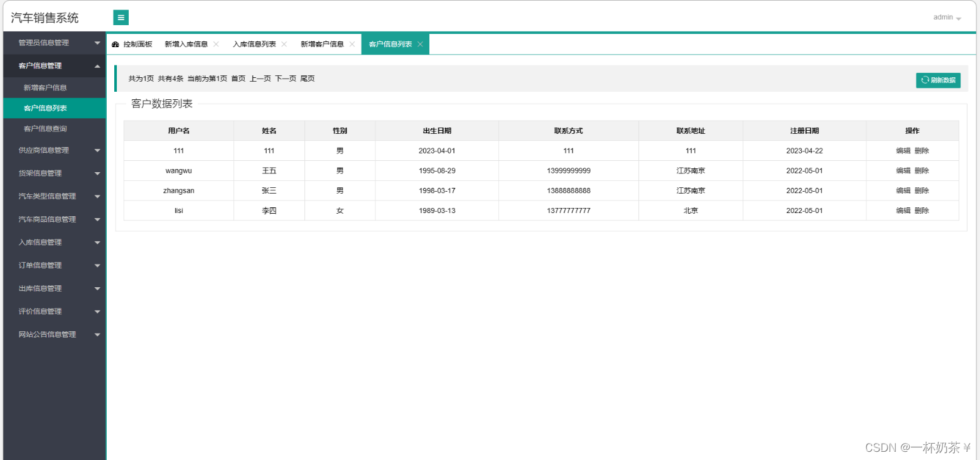The height and width of the screenshot is (460, 980).
Task: Click 编辑 for user zhangsan
Action: point(903,190)
